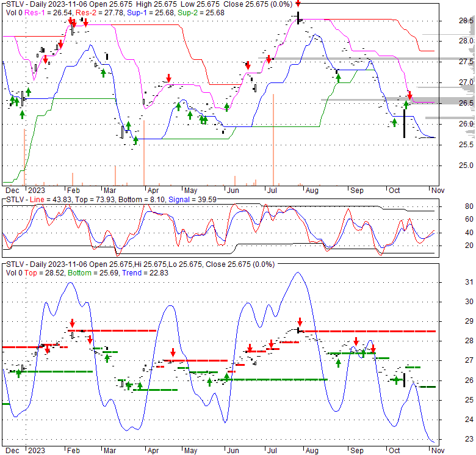Select the Jun label on the top chart's time axis
The width and height of the screenshot is (476, 455).
(233, 191)
